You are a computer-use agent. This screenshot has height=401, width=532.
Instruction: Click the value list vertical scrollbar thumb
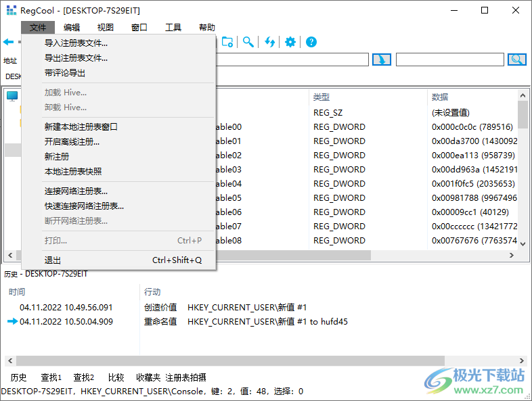click(x=523, y=114)
